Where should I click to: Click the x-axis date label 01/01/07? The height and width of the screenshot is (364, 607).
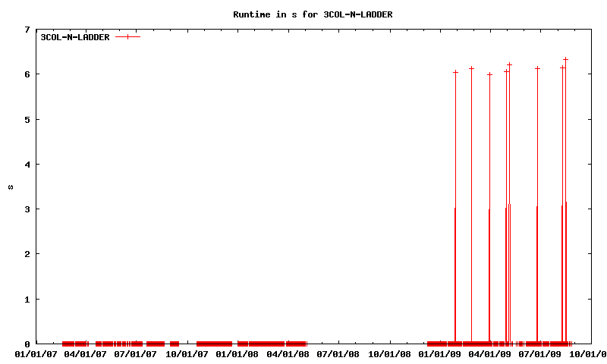tap(36, 353)
